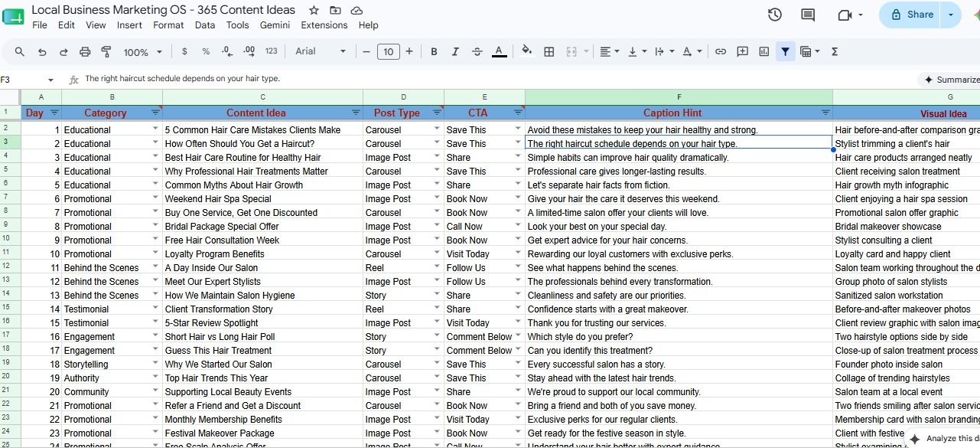Increase decimal places
The width and height of the screenshot is (980, 448).
(x=249, y=51)
